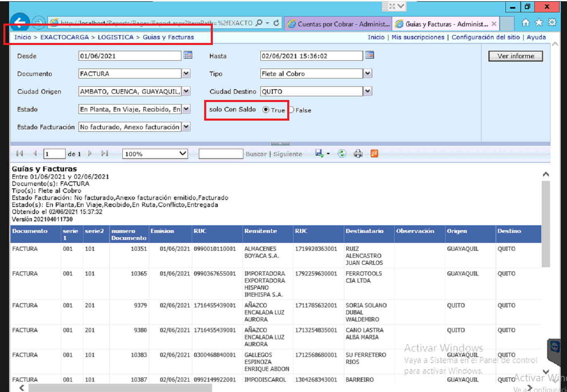The height and width of the screenshot is (392, 567).
Task: Open a new browser tab
Action: [x=507, y=24]
